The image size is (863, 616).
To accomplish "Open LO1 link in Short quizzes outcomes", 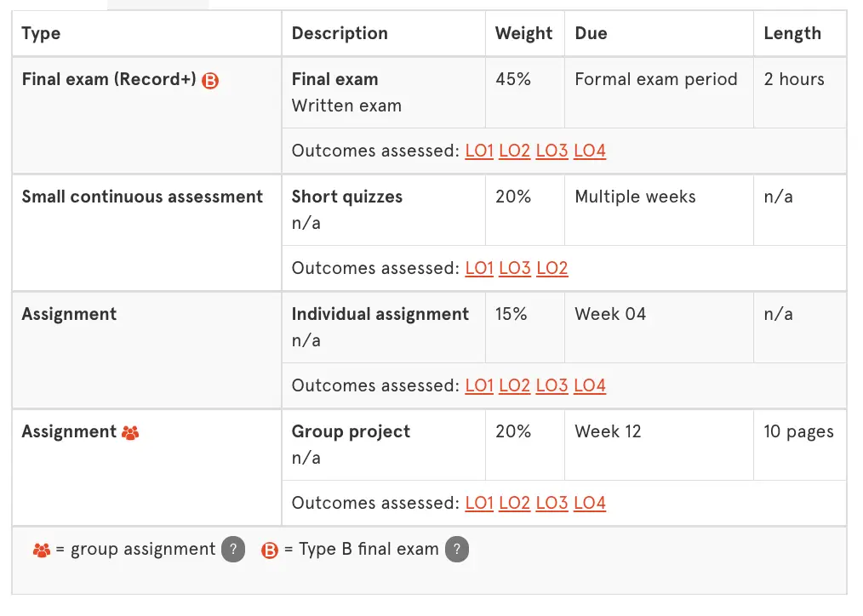I will point(479,268).
